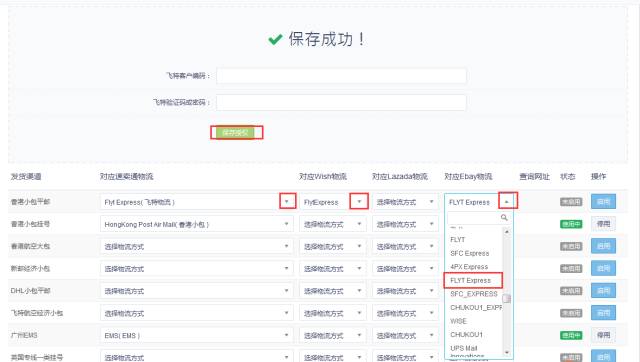The width and height of the screenshot is (640, 362).
Task: Pick CHUKOU1_EXPR option in the list
Action: (476, 307)
